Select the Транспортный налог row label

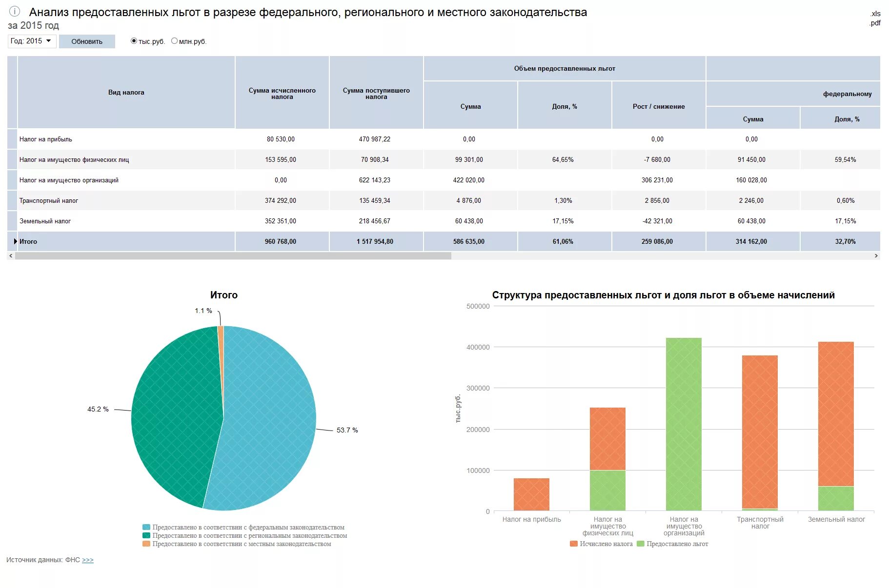click(x=49, y=200)
